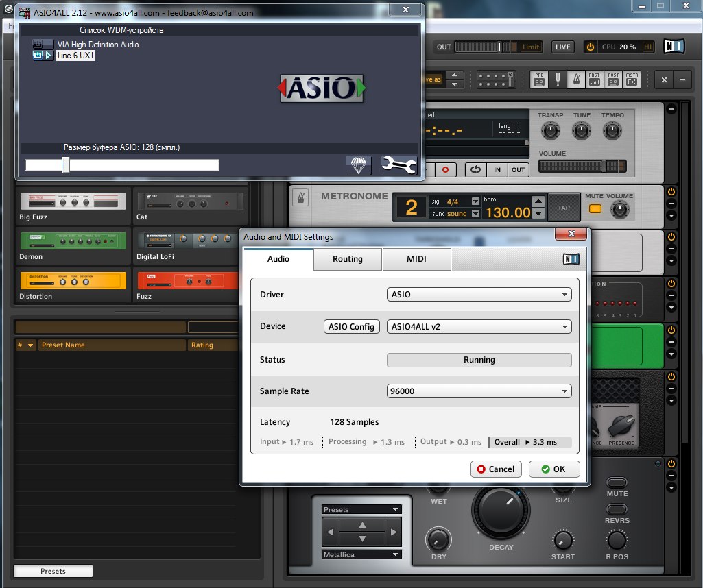Viewport: 703px width, 588px height.
Task: Click the ASIO Config button
Action: [x=351, y=326]
